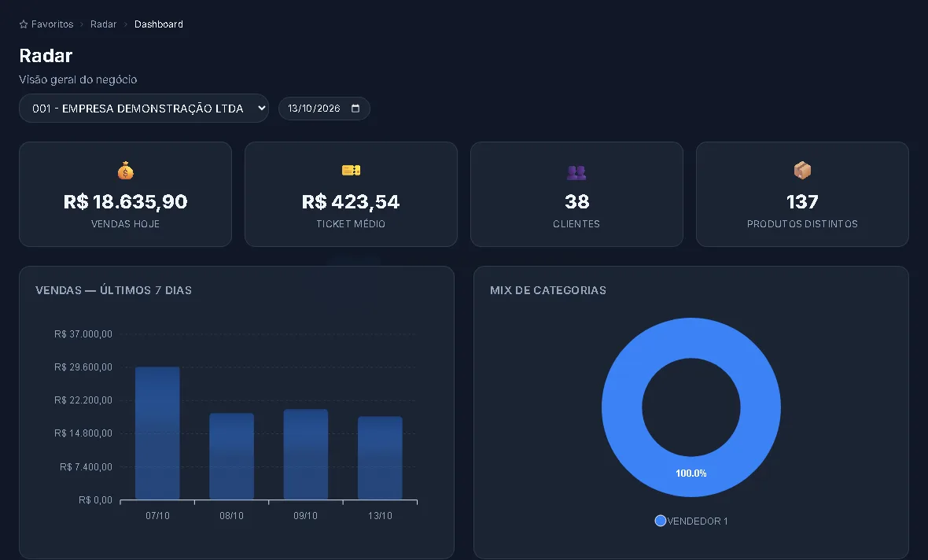928x560 pixels.
Task: Select the R$ 18.635,90 sales value
Action: click(x=126, y=202)
